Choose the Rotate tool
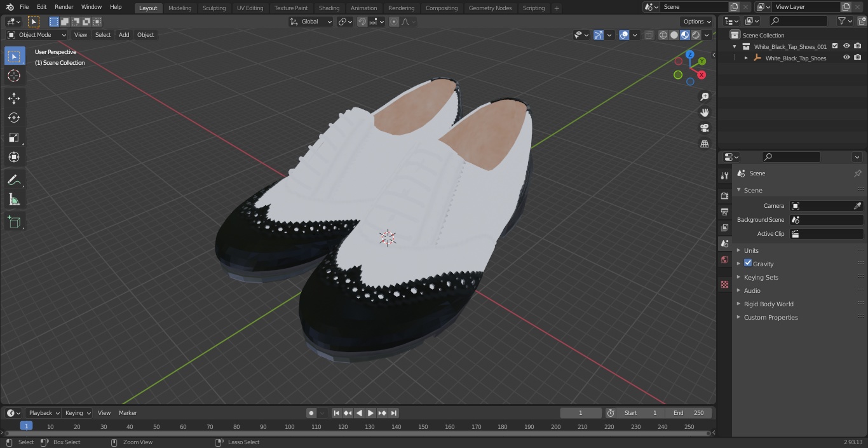868x448 pixels. [x=14, y=118]
